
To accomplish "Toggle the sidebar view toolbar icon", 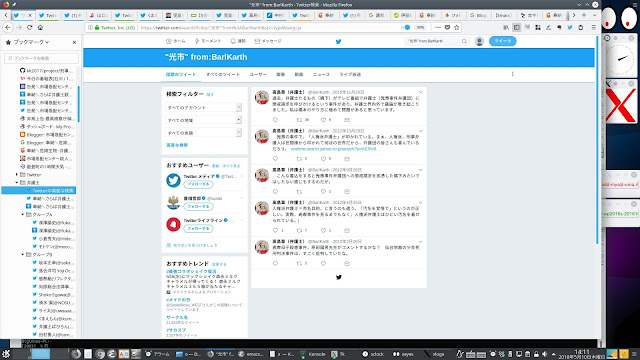I will 516,27.
